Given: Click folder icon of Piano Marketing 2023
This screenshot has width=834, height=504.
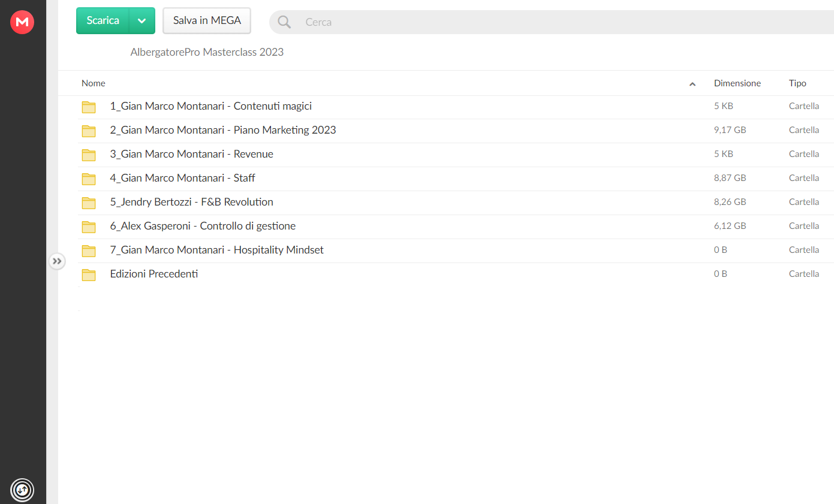Looking at the screenshot, I should [89, 131].
